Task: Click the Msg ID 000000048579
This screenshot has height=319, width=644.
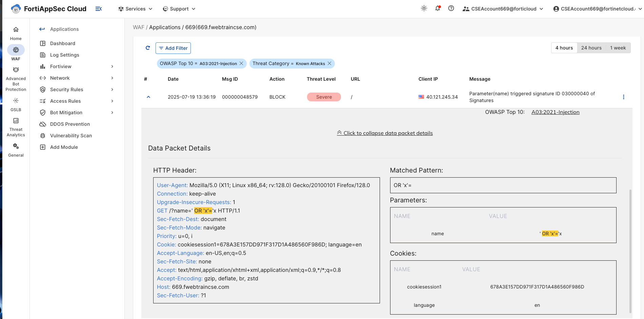Action: click(x=240, y=97)
